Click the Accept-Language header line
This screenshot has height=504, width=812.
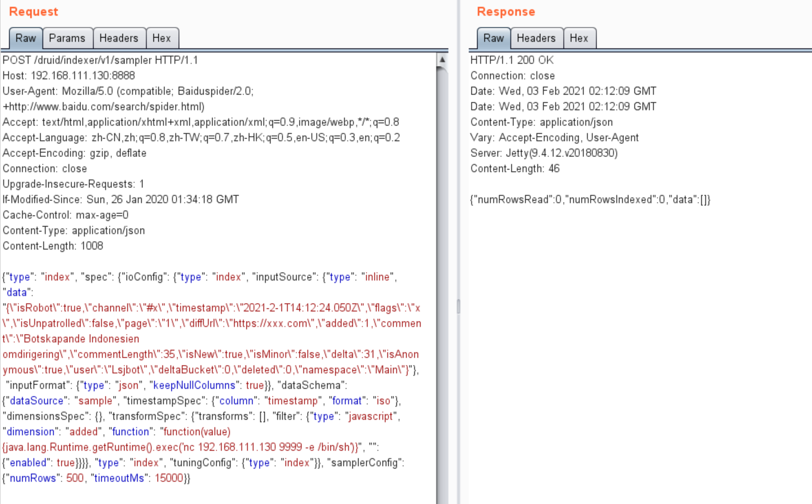point(201,137)
